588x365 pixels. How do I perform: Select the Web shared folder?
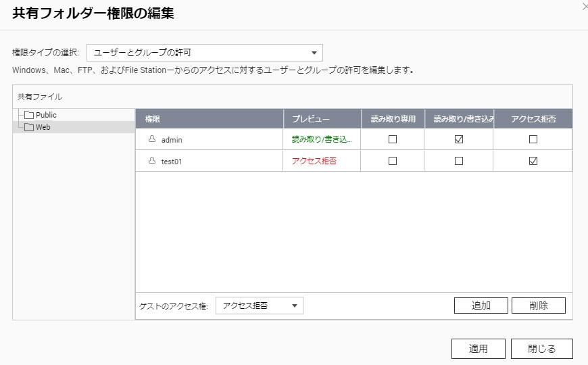pos(43,127)
